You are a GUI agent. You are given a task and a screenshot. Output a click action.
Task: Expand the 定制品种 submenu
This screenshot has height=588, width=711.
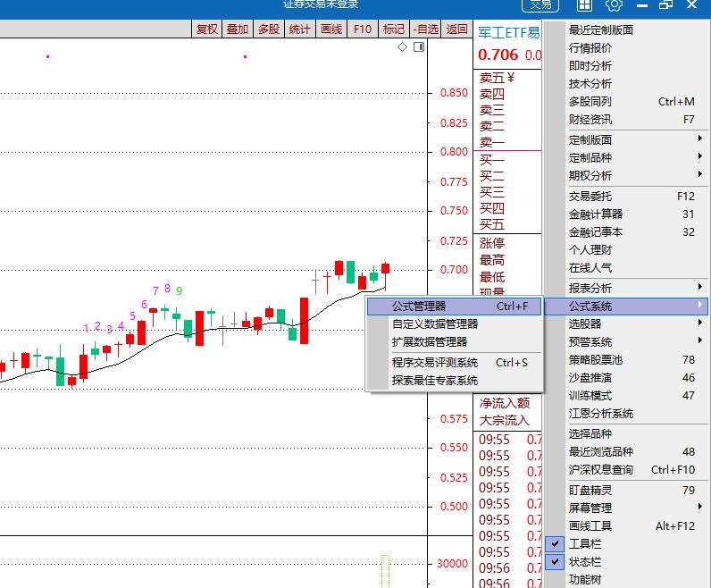pyautogui.click(x=626, y=157)
